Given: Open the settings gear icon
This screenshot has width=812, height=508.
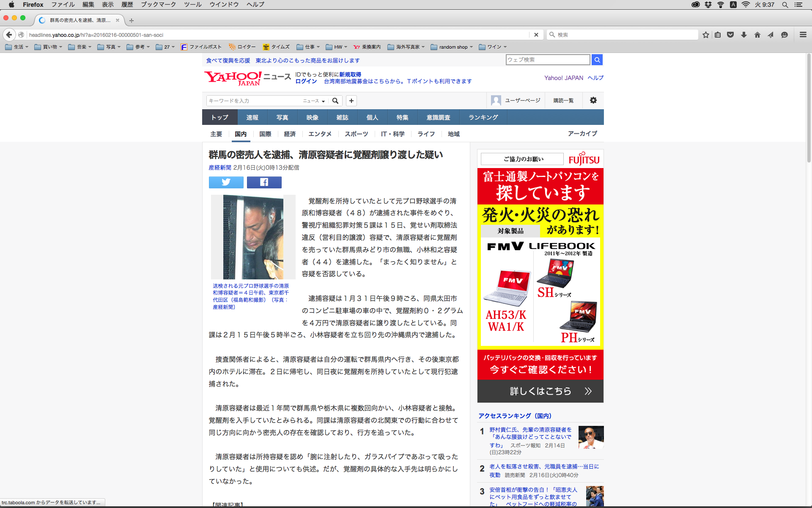Looking at the screenshot, I should [x=593, y=100].
